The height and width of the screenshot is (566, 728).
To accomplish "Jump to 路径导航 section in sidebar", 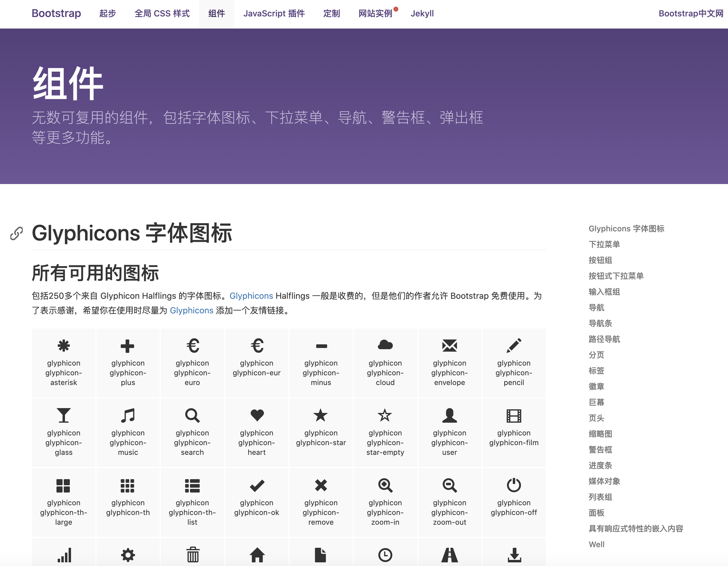I will pos(604,339).
